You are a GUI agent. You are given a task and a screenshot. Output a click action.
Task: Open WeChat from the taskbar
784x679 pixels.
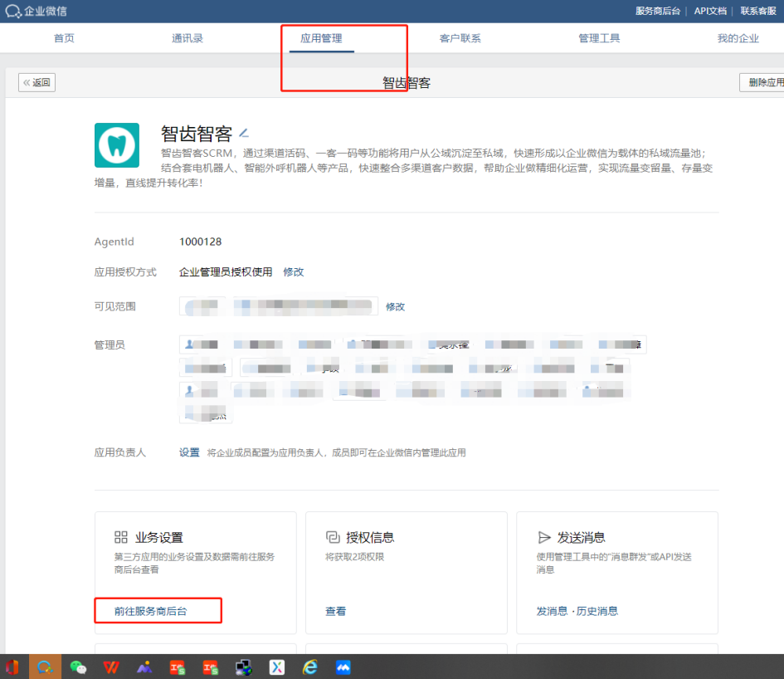[78, 667]
